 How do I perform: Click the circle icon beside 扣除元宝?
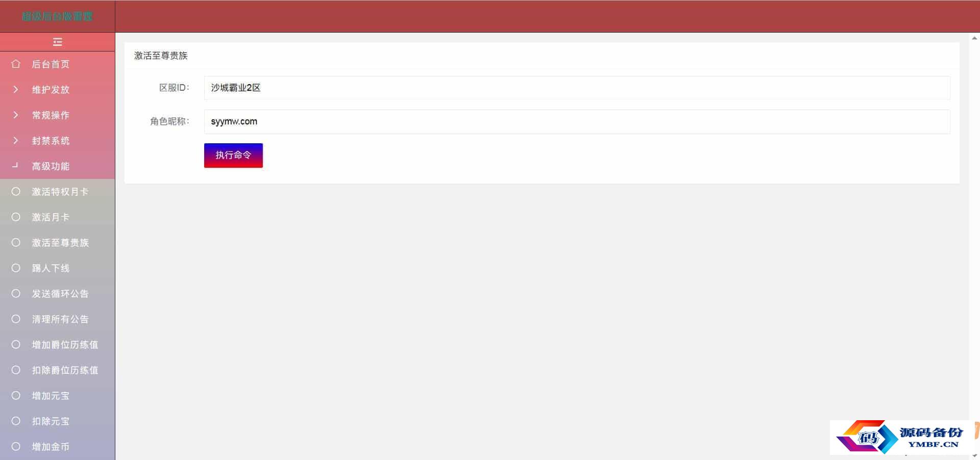tap(16, 421)
